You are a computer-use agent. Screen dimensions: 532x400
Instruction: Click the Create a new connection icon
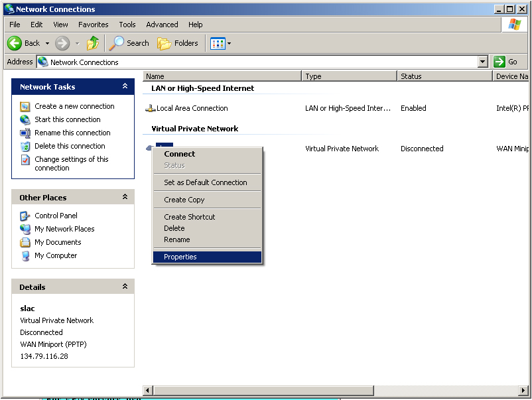tap(25, 107)
